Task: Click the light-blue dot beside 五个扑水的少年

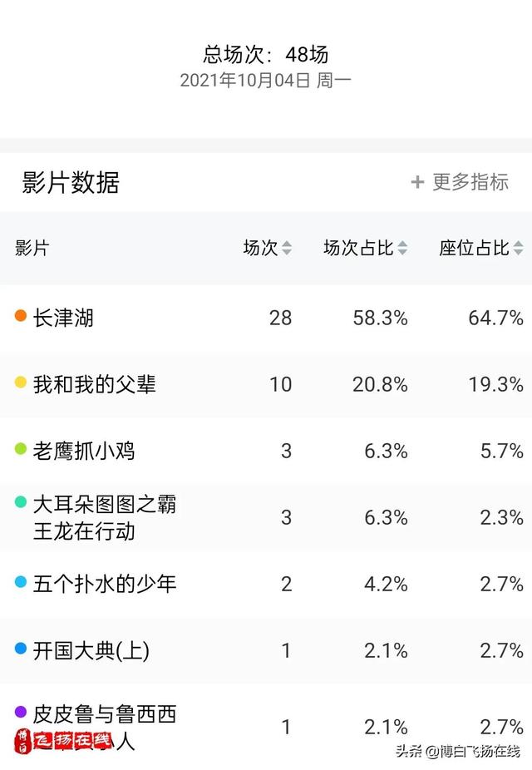Action: click(21, 581)
